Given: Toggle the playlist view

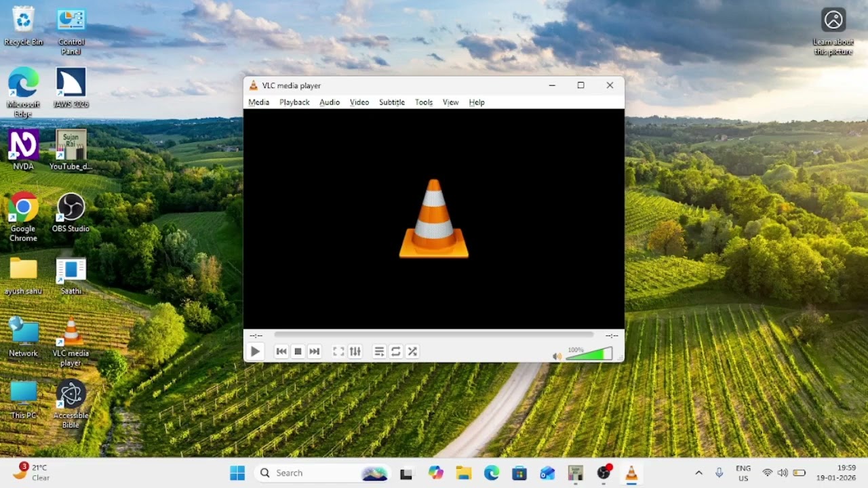Looking at the screenshot, I should click(x=379, y=351).
